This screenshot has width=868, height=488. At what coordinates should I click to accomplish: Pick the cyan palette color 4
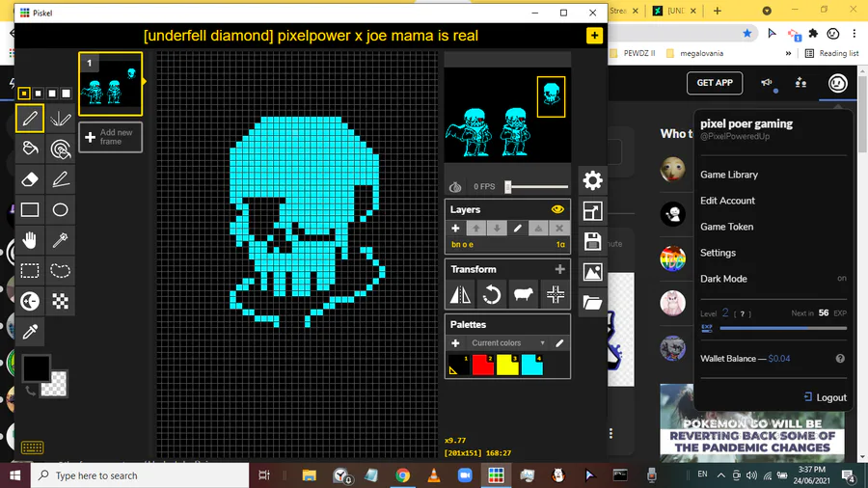(532, 366)
